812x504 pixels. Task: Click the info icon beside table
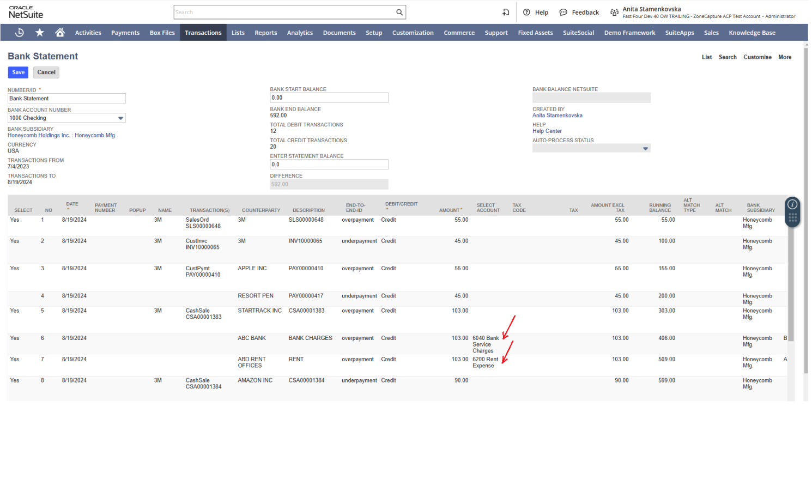tap(792, 204)
